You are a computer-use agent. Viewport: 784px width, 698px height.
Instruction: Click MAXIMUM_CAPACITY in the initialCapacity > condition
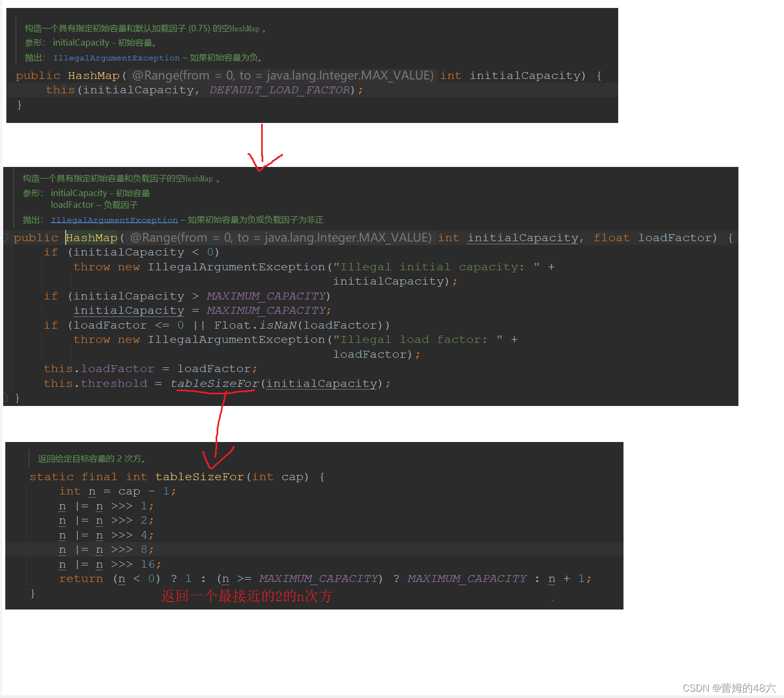click(x=266, y=296)
